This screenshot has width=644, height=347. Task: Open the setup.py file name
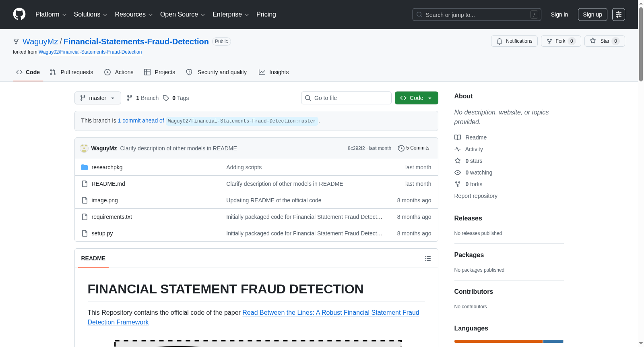[x=102, y=233]
